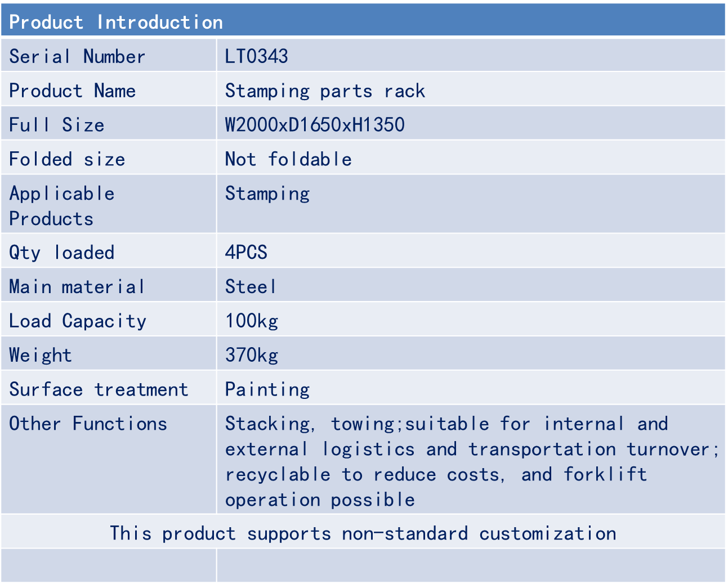Click the non-standard customization note row
The height and width of the screenshot is (584, 728).
tap(363, 533)
